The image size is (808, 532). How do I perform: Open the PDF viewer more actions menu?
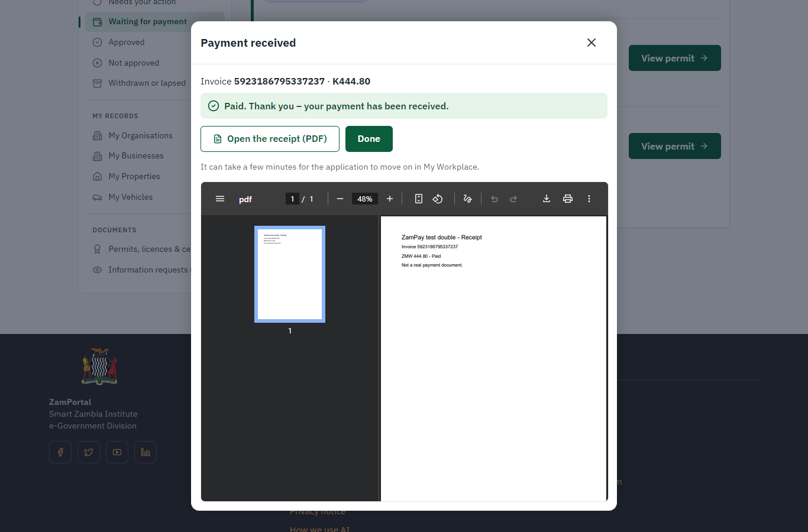pyautogui.click(x=589, y=199)
